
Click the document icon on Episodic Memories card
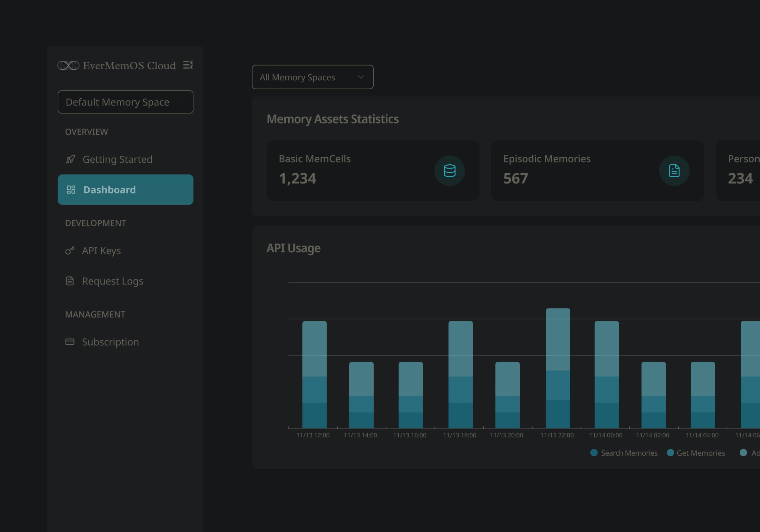pyautogui.click(x=674, y=170)
